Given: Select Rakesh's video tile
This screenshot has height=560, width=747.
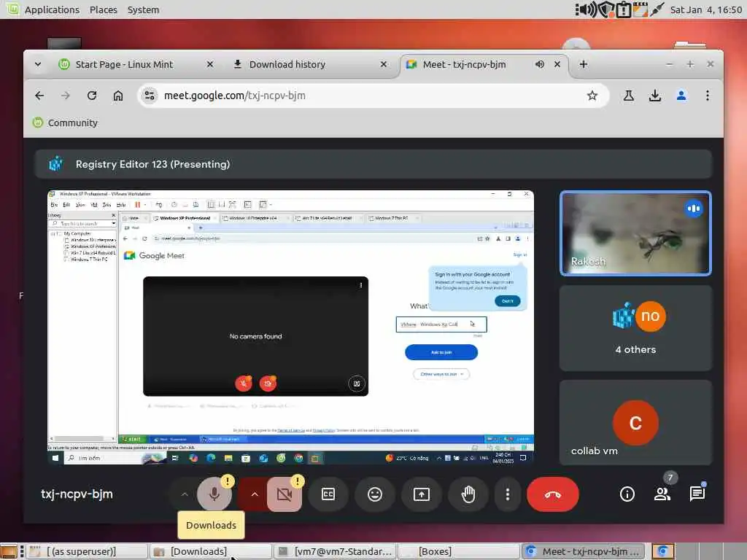Looking at the screenshot, I should point(635,233).
